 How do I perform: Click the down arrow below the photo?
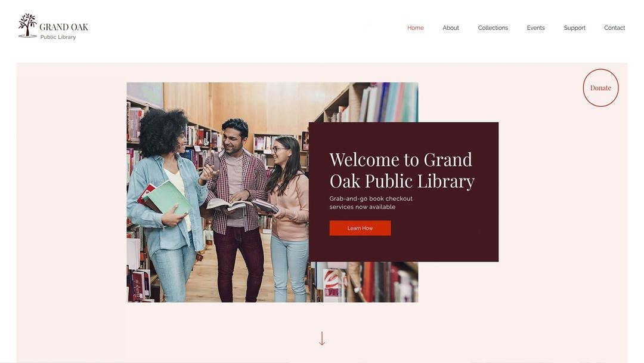[x=322, y=339]
